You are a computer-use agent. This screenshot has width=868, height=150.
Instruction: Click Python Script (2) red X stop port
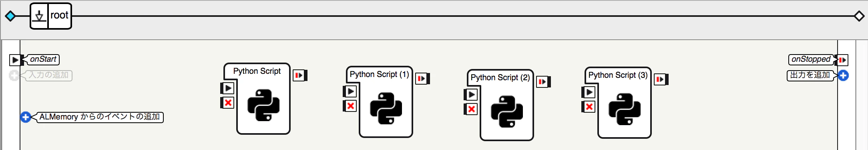pos(471,109)
